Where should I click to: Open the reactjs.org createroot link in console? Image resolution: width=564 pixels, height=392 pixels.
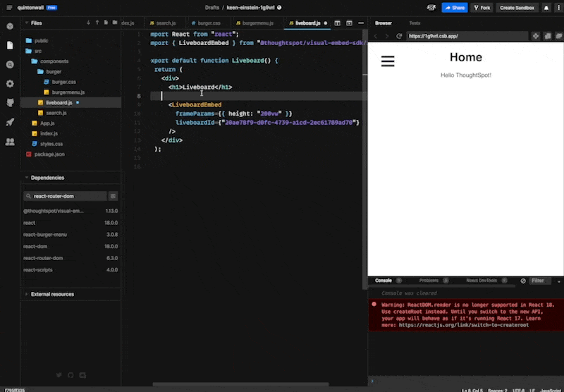click(x=464, y=325)
